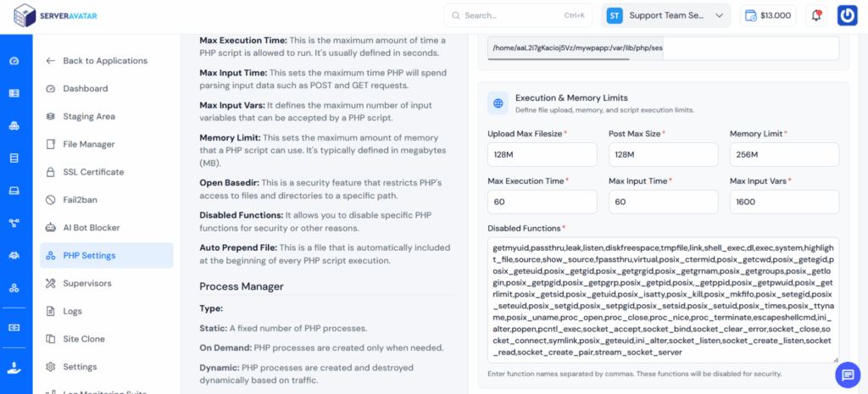Open the git integration icon in left rail
This screenshot has width=868, height=394.
[14, 223]
